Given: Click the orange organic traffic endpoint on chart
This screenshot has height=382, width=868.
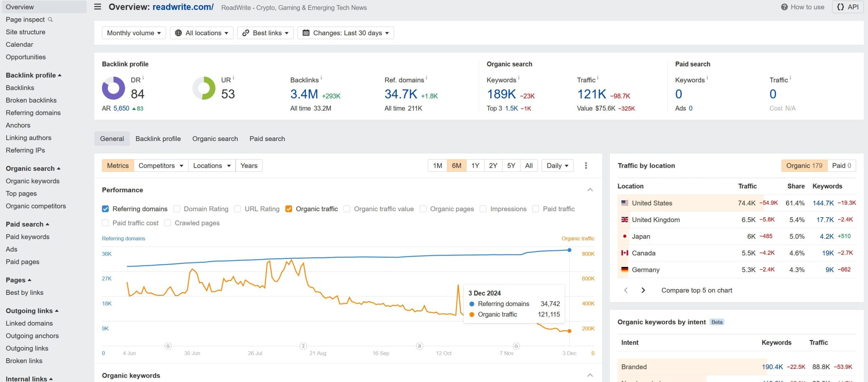Looking at the screenshot, I should coord(569,331).
